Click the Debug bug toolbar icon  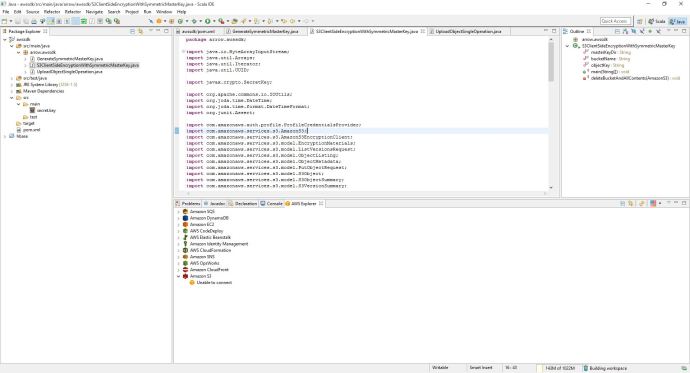point(194,21)
